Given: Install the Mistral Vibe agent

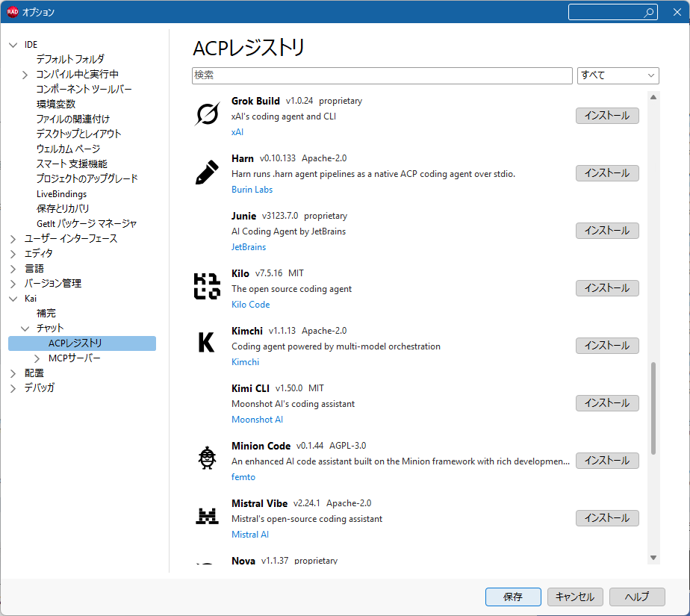Looking at the screenshot, I should coord(607,518).
